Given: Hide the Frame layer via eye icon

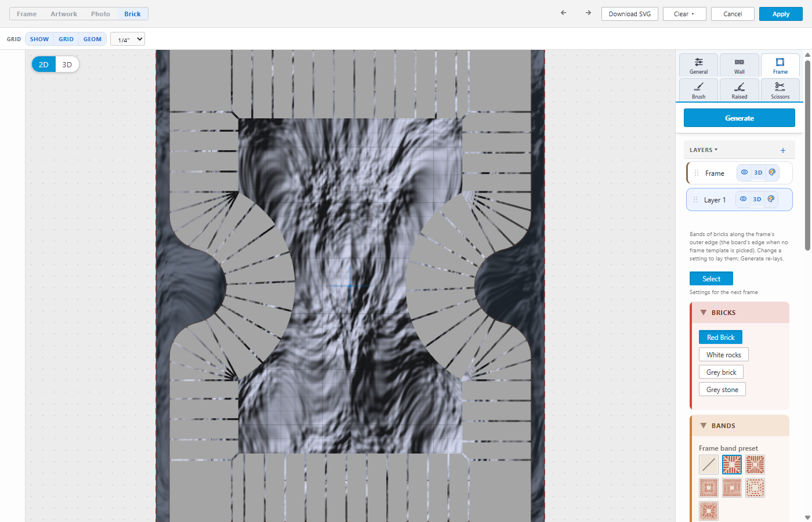Looking at the screenshot, I should [744, 172].
